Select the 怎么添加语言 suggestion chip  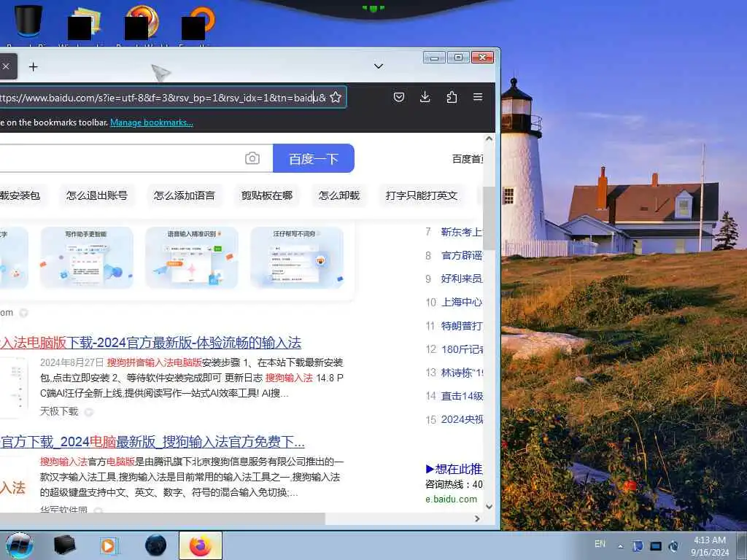184,195
